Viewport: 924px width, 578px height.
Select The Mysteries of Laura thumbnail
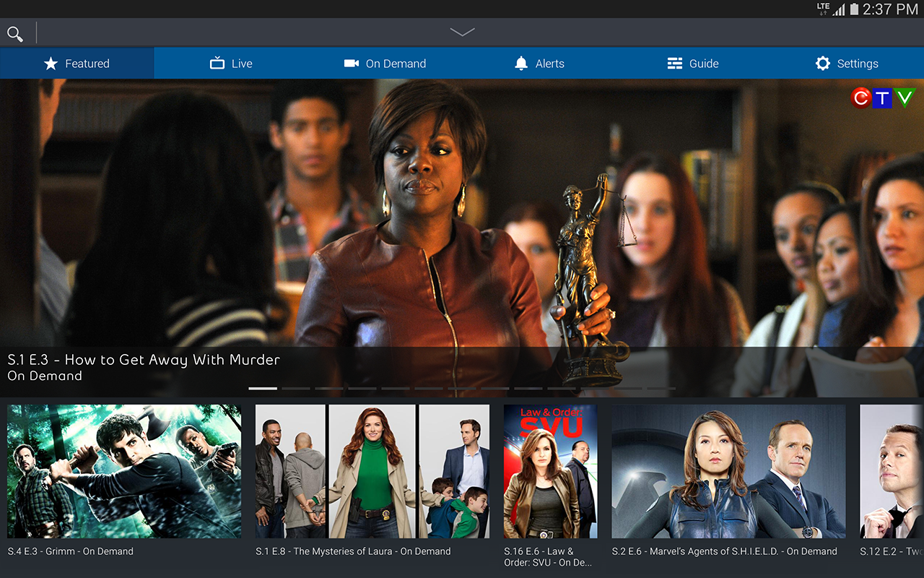pos(372,471)
